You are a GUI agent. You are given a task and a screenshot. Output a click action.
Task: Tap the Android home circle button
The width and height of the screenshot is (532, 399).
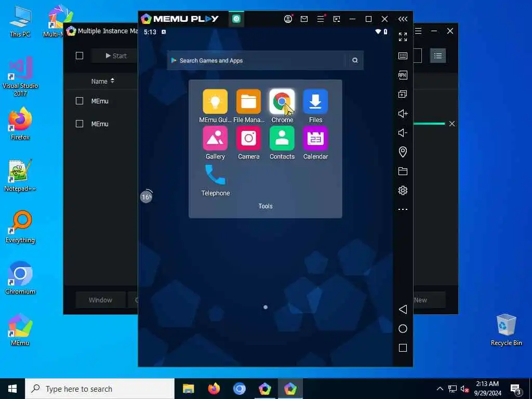403,328
